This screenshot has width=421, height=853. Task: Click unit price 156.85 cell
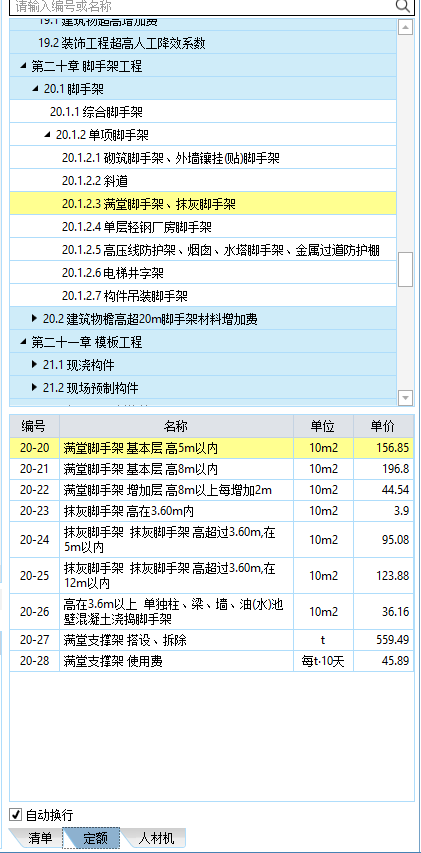383,448
